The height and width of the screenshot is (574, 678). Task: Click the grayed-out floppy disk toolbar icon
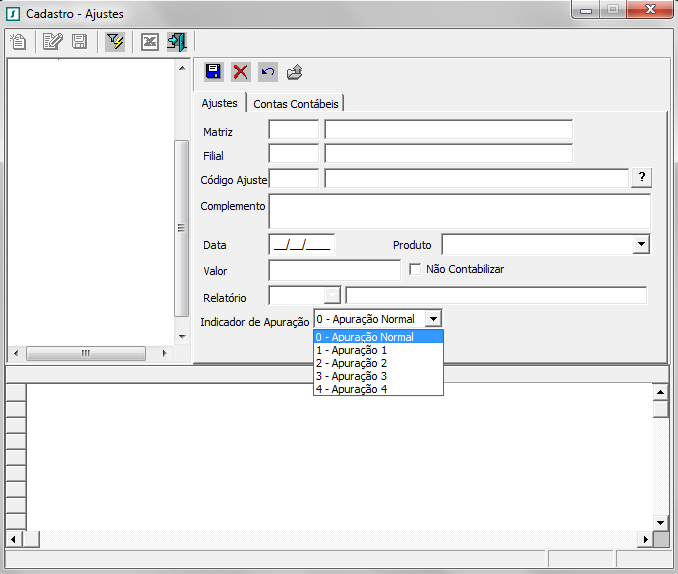pos(79,42)
